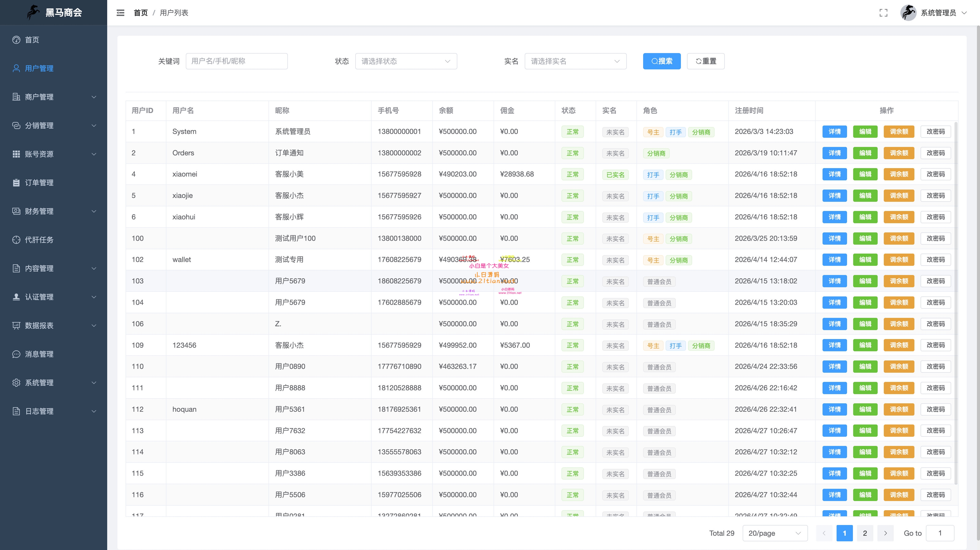Go to pagination page 2

865,533
